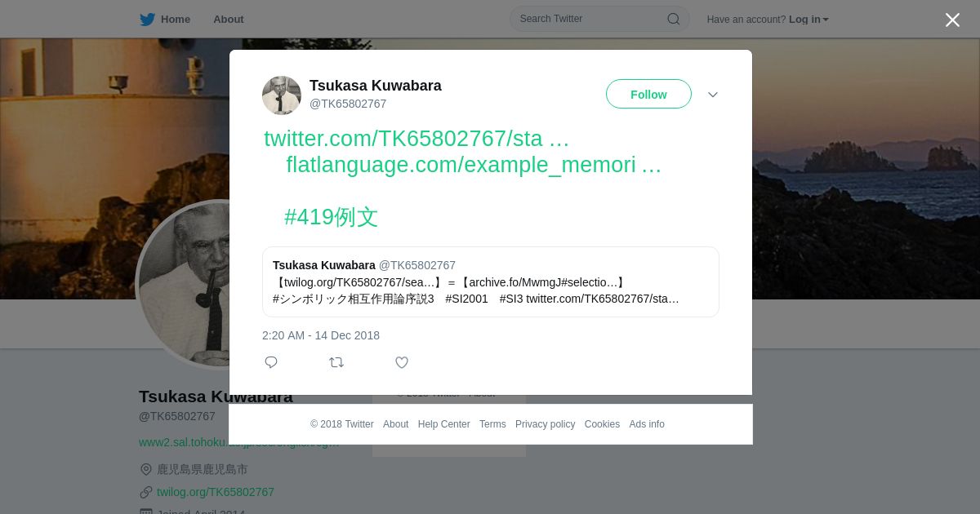Retweet using the arrows icon
Screen dimensions: 980x514
[336, 362]
